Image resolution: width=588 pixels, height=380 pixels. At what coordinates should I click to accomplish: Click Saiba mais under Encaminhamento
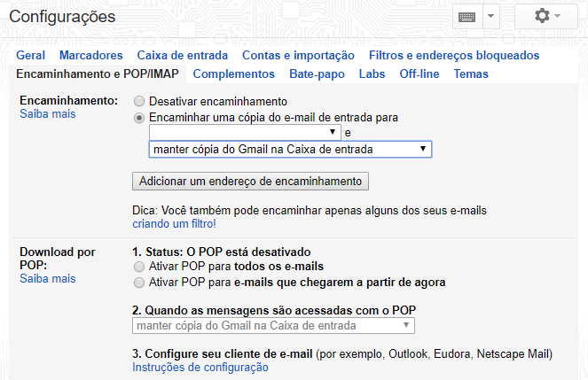(x=48, y=114)
